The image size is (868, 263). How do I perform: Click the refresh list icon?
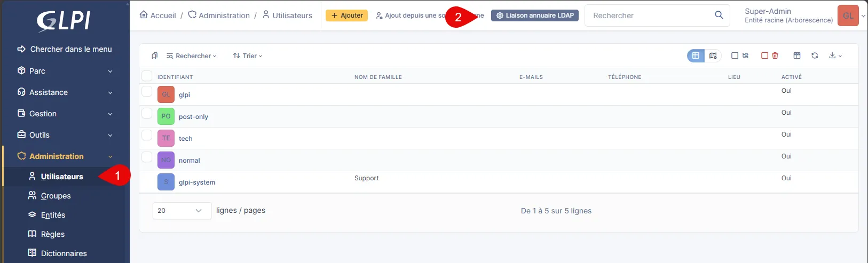pos(815,55)
